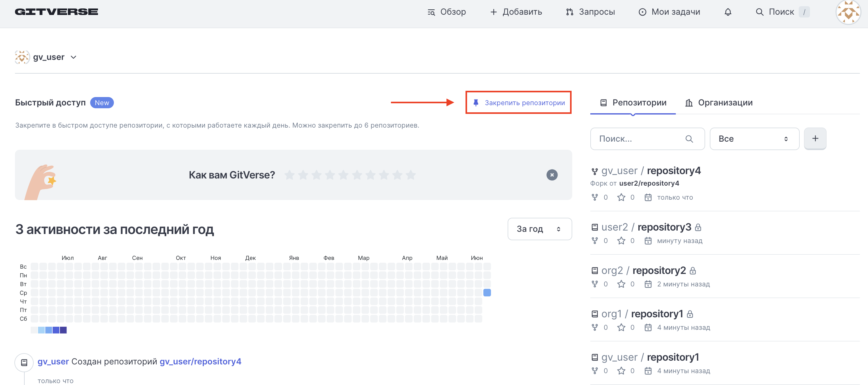
Task: Focus the repository Поиск... input field
Action: [x=647, y=139]
